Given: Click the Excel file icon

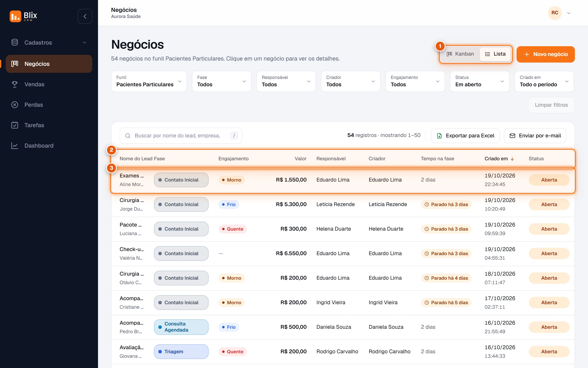Looking at the screenshot, I should (439, 136).
